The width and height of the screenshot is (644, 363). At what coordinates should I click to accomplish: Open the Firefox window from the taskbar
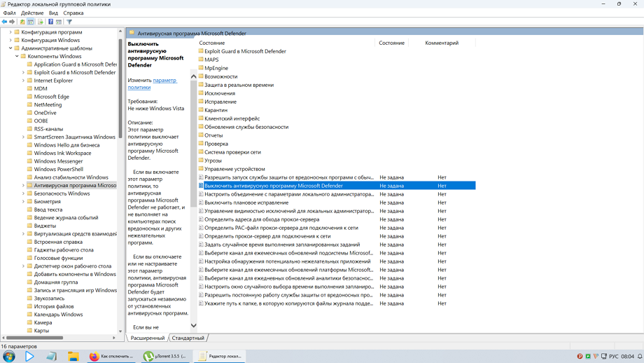(112, 356)
